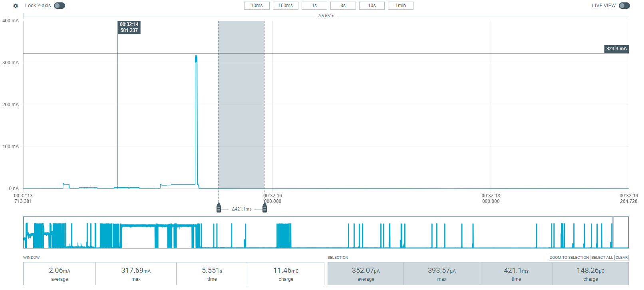This screenshot has width=644, height=290.
Task: Toggle the Lock Y-axis switch
Action: [60, 6]
